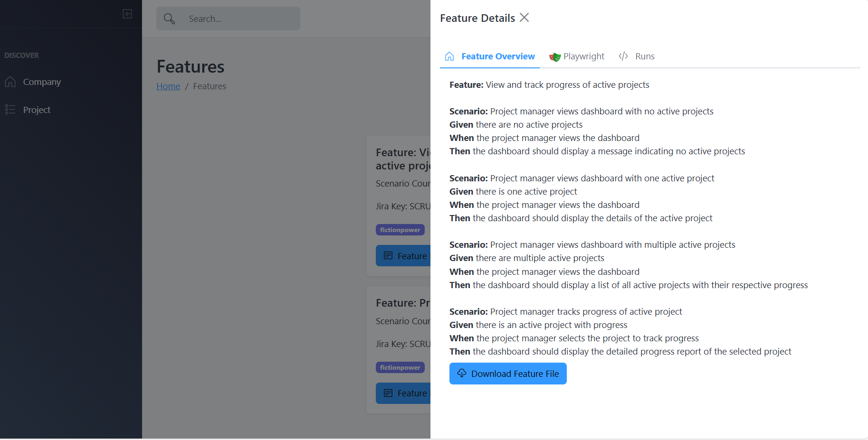Open the Project menu item
This screenshot has height=440, width=868.
tap(37, 110)
